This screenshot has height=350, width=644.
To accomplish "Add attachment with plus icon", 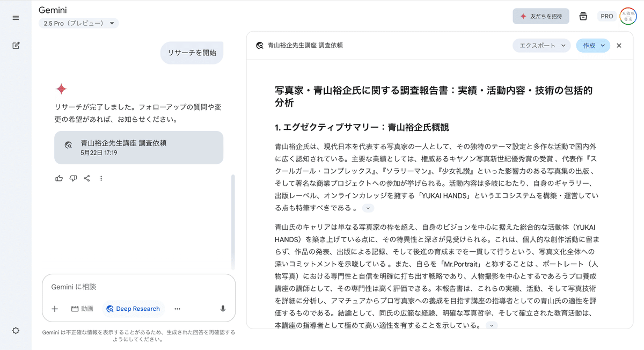I will pyautogui.click(x=55, y=309).
